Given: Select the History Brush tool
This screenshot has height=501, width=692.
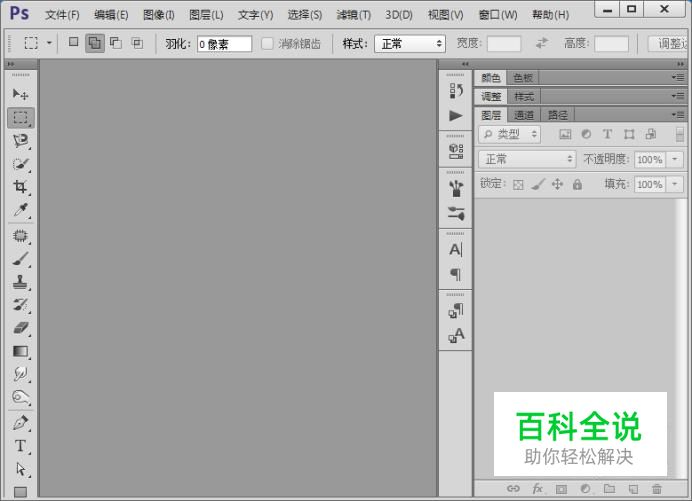Looking at the screenshot, I should (20, 305).
